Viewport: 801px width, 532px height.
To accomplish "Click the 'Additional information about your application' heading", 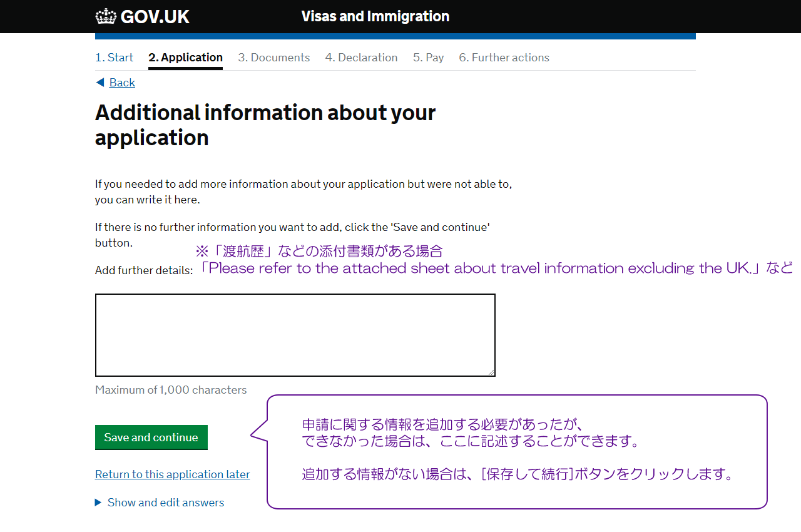I will (x=265, y=125).
